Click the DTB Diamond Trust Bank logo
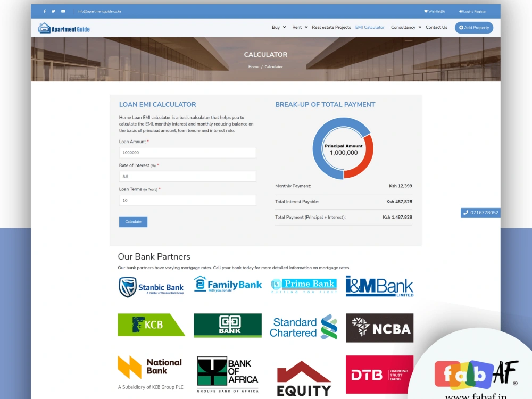Screen dimensions: 532x399 click(x=380, y=375)
